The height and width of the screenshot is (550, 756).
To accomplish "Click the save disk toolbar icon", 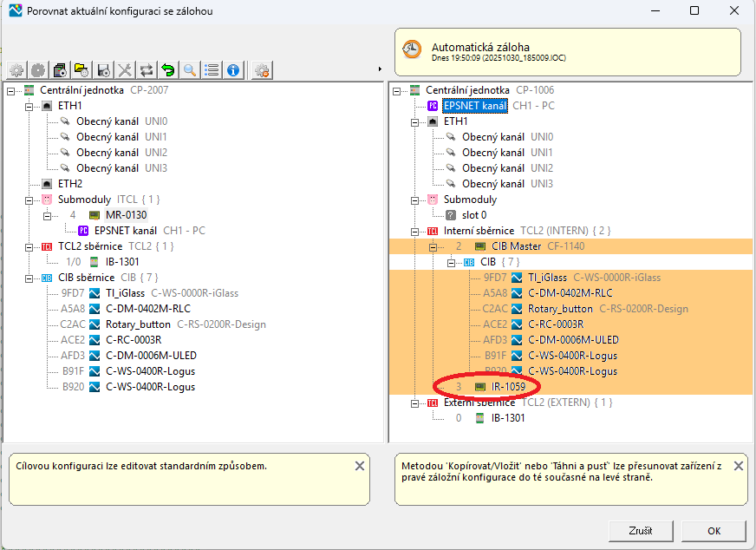I will pos(103,70).
